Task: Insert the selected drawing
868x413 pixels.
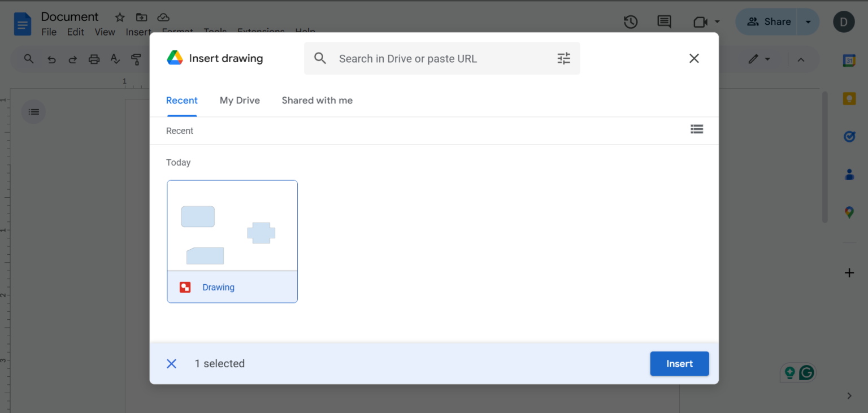Action: [x=679, y=363]
